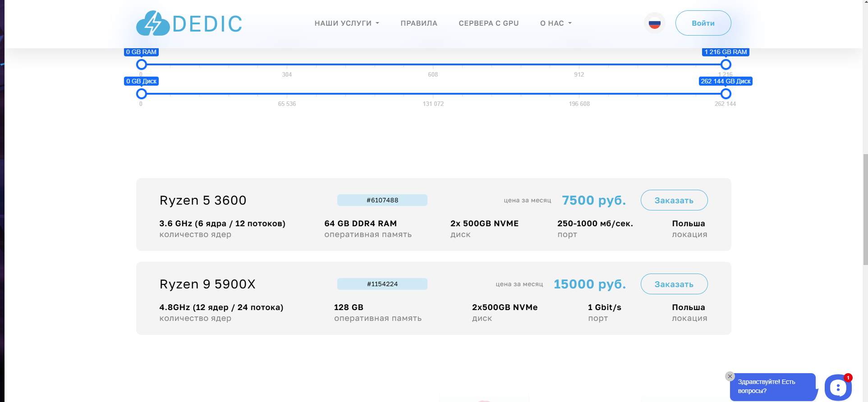868x402 pixels.
Task: Open the Russian flag language selector
Action: [x=654, y=23]
